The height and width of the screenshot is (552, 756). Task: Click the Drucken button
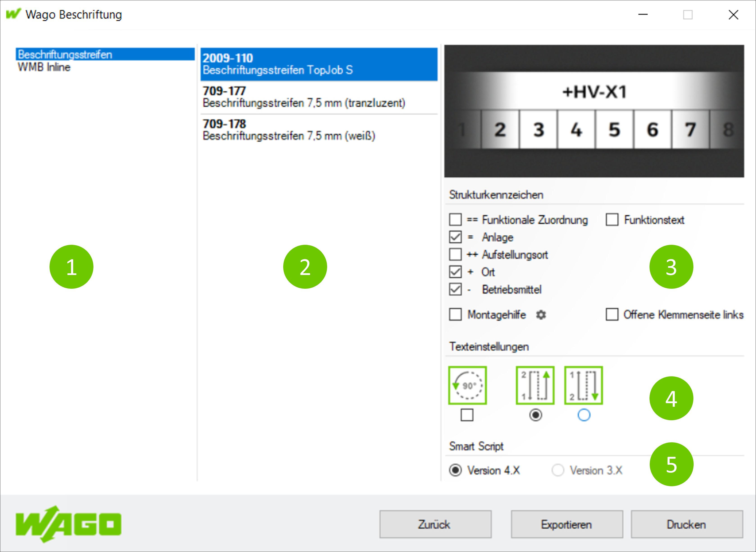pyautogui.click(x=687, y=524)
